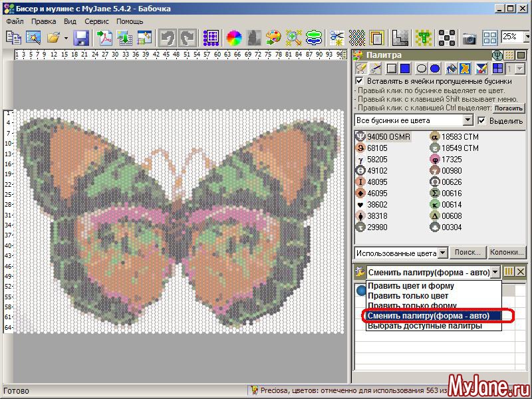Click the PDF export toolbar icon
532x399 pixels.
[x=104, y=37]
